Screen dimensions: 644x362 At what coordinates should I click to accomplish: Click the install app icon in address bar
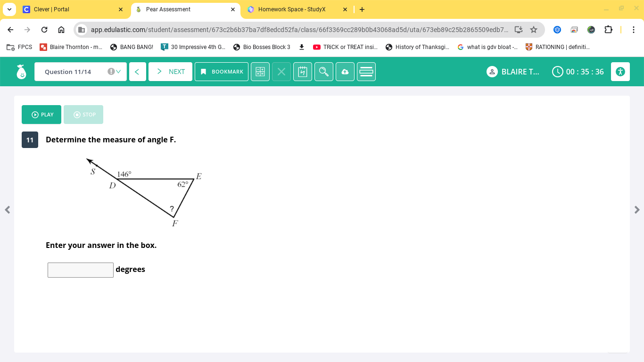click(x=519, y=30)
